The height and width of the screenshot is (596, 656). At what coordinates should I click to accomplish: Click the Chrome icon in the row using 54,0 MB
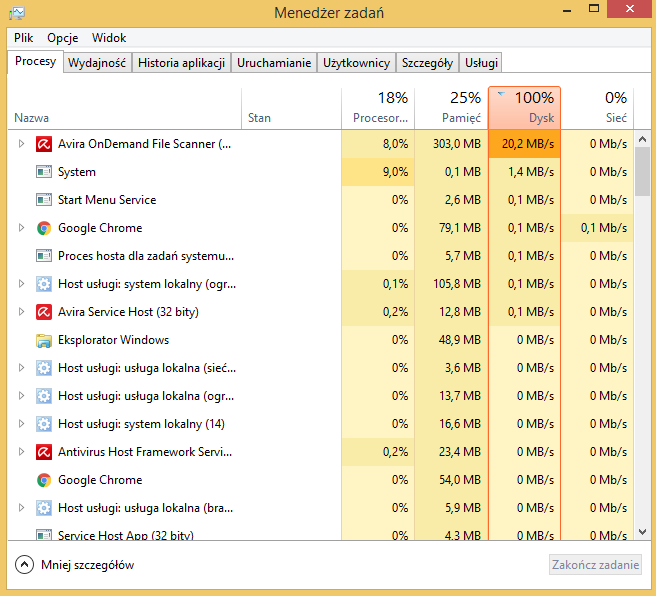[x=44, y=480]
